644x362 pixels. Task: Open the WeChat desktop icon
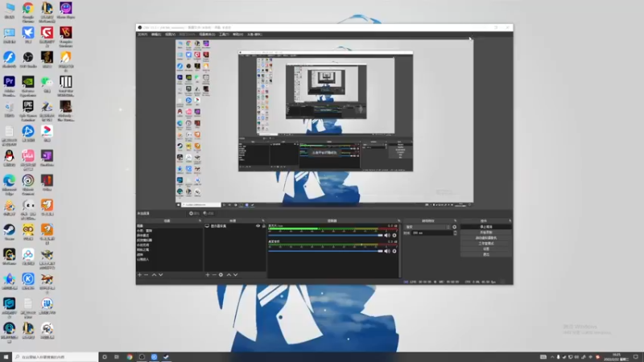click(47, 84)
